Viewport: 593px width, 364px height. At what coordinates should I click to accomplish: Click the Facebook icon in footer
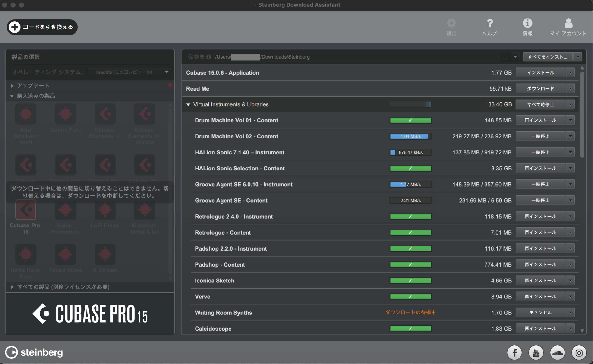coord(514,353)
